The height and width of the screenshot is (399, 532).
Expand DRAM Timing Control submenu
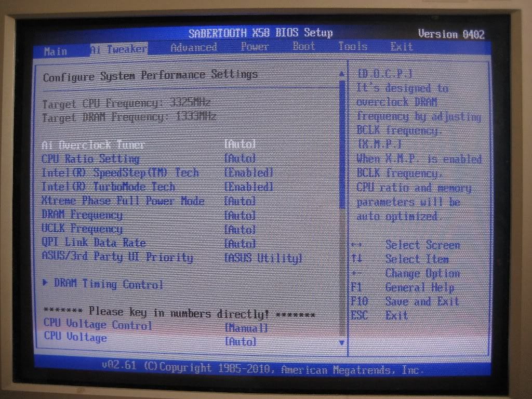(x=108, y=284)
